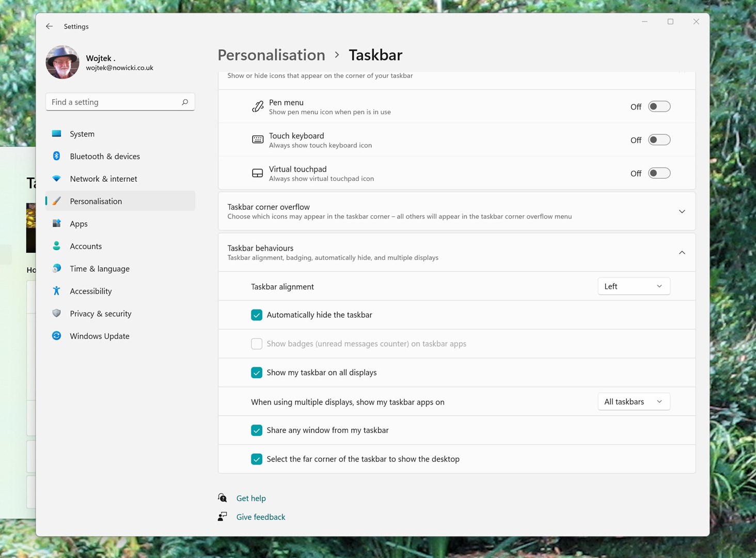Click the Show badges on taskbar apps checkbox
The width and height of the screenshot is (756, 558).
(257, 344)
